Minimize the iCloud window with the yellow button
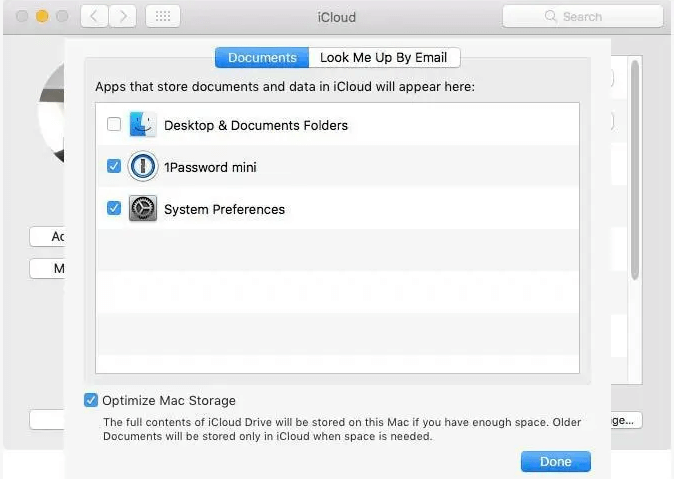 42,17
